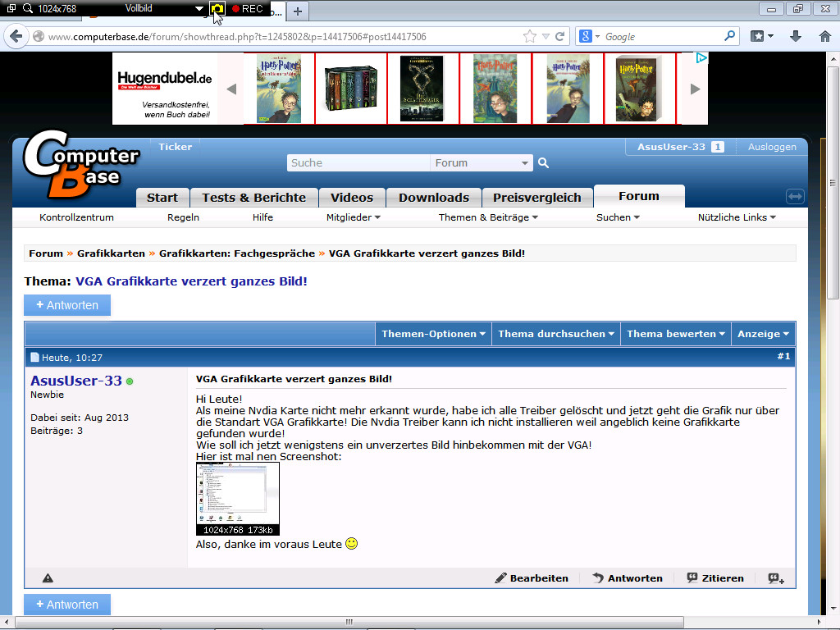Start recording with REC button

pos(247,8)
